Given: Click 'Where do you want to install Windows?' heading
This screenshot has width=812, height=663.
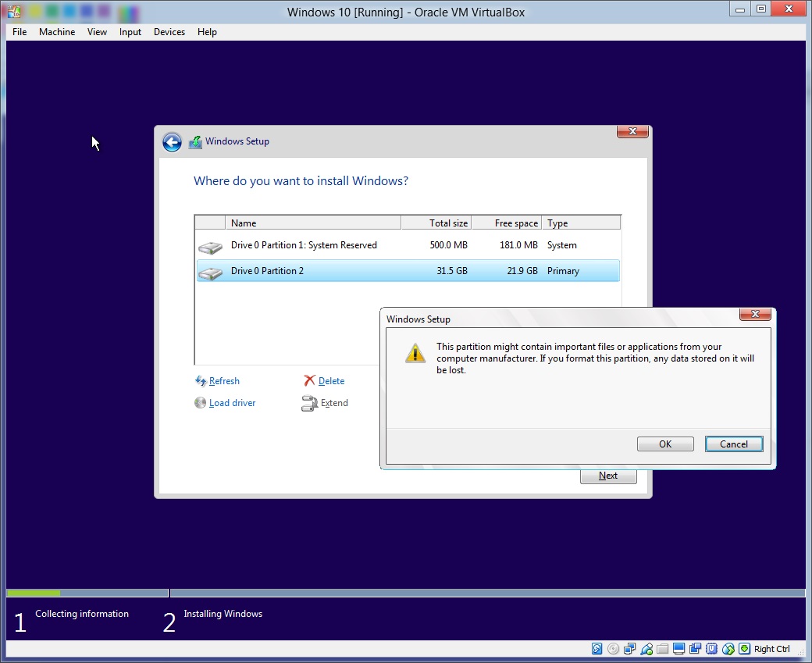Looking at the screenshot, I should pos(301,180).
